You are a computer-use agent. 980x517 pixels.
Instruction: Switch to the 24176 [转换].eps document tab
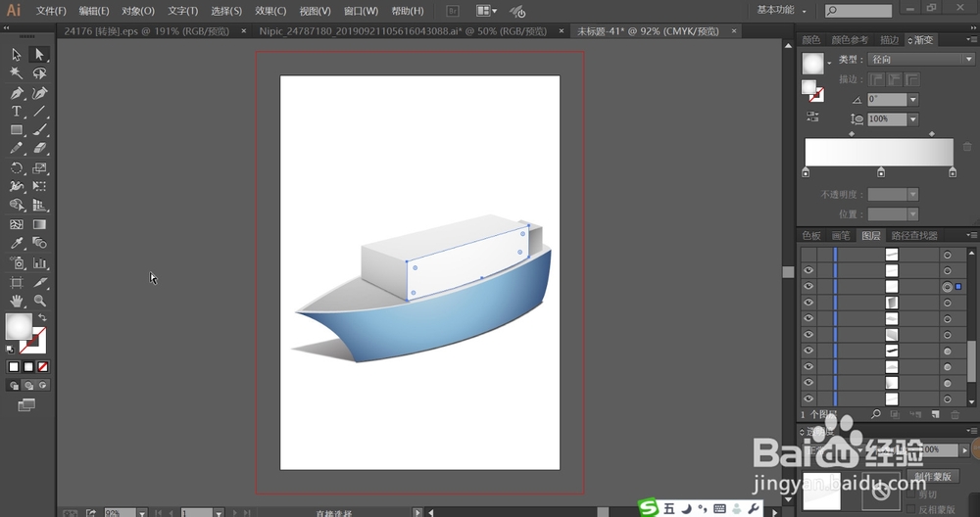click(x=147, y=31)
